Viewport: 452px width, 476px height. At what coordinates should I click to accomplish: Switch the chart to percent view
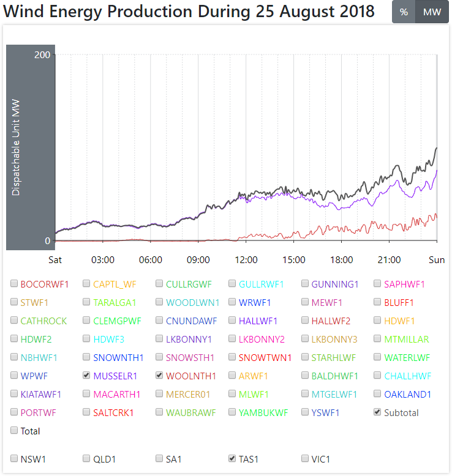point(404,12)
